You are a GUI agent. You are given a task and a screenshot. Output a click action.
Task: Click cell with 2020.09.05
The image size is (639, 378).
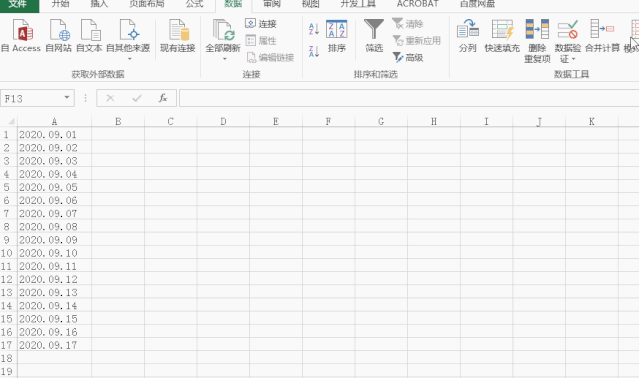[54, 187]
